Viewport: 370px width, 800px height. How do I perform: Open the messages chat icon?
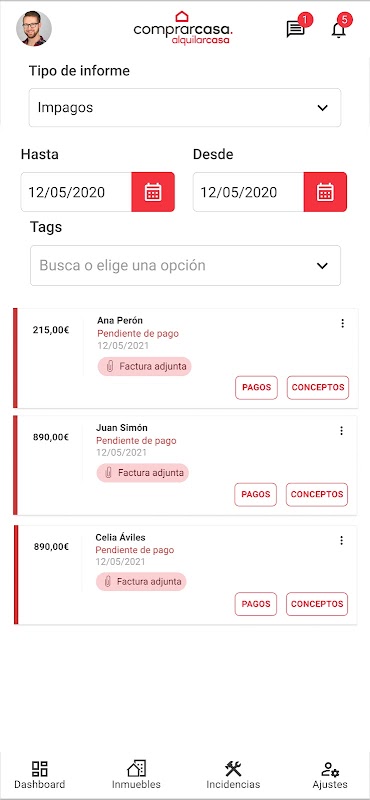point(295,29)
